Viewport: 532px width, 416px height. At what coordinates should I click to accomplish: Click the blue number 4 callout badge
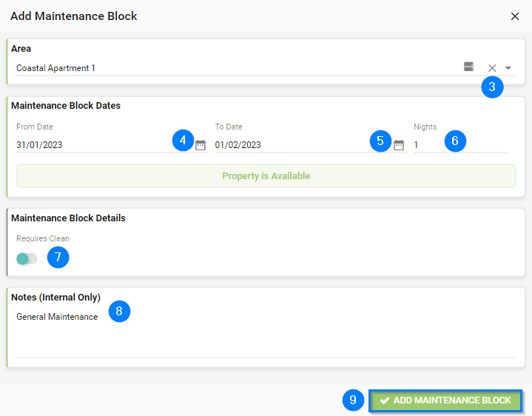pos(183,140)
